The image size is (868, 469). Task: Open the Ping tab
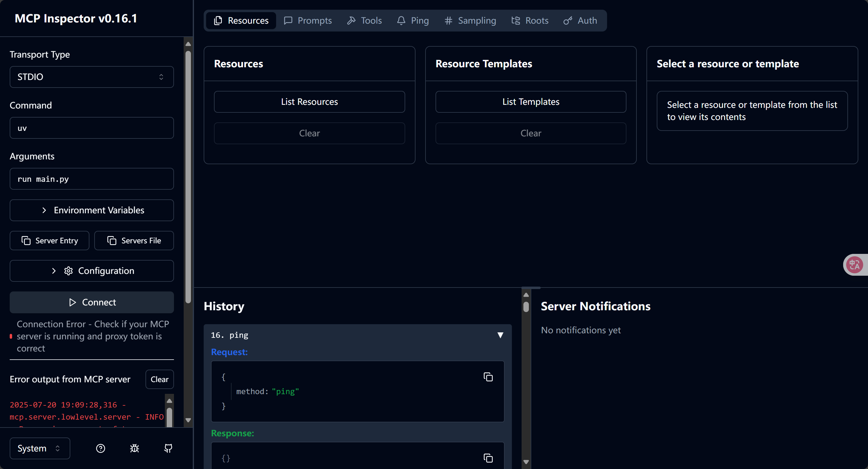[413, 21]
